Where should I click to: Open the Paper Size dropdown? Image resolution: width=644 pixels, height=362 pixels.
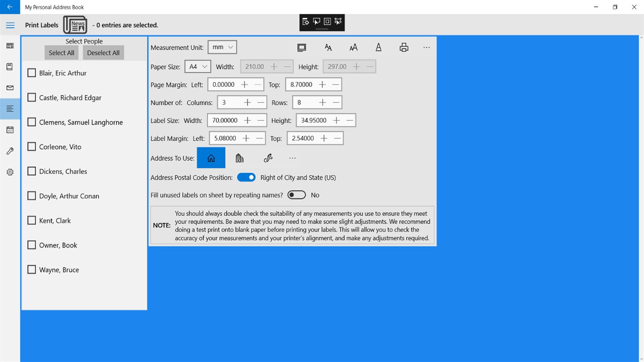click(197, 66)
